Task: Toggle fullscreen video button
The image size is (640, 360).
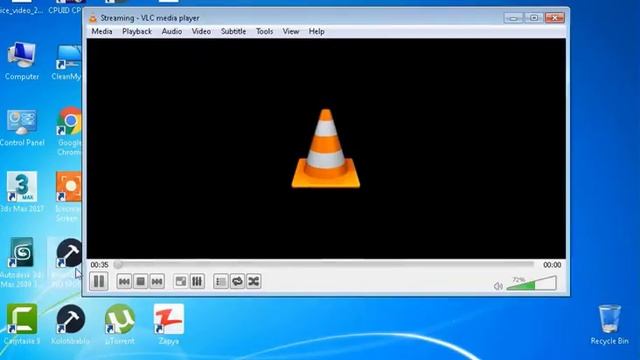Action: pyautogui.click(x=180, y=281)
